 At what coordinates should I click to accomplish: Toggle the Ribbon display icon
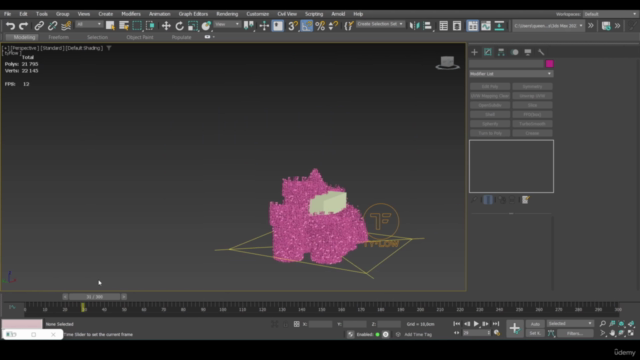coord(472,26)
